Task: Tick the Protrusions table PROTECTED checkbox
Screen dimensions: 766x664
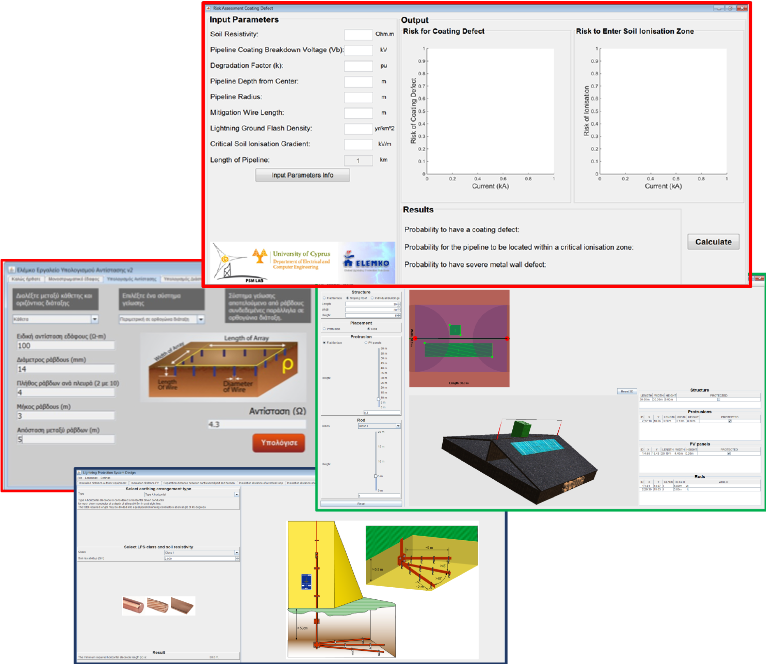Action: [728, 422]
